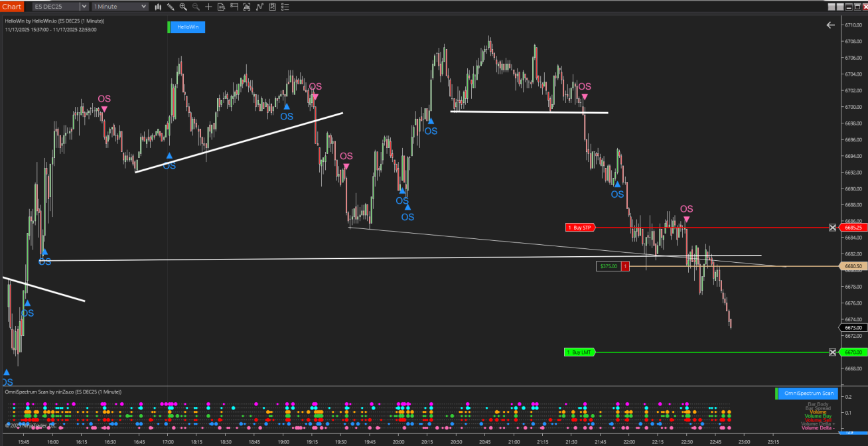The height and width of the screenshot is (446, 868).
Task: Cancel the Buy STP order with X
Action: coord(832,228)
